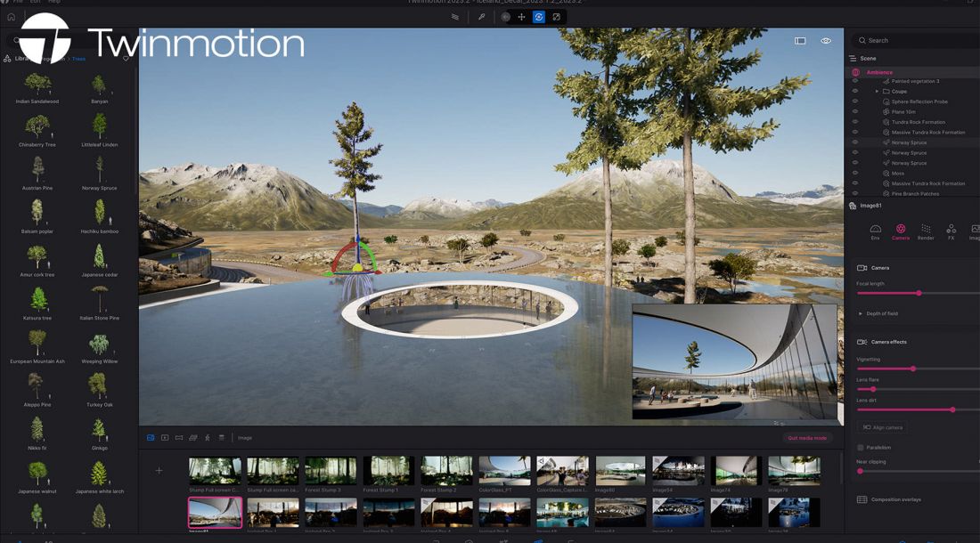Click the Quit media mode button
This screenshot has width=980, height=543.
coord(807,438)
